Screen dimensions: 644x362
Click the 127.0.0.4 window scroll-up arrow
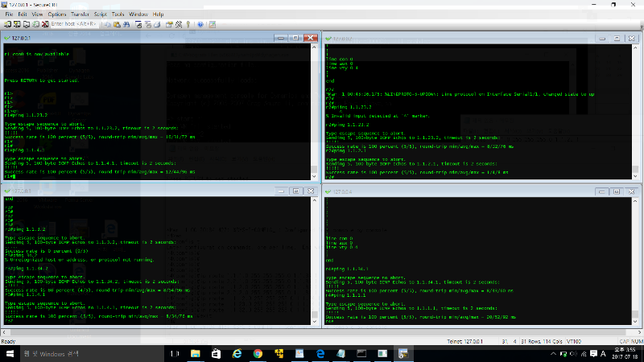[635, 201]
